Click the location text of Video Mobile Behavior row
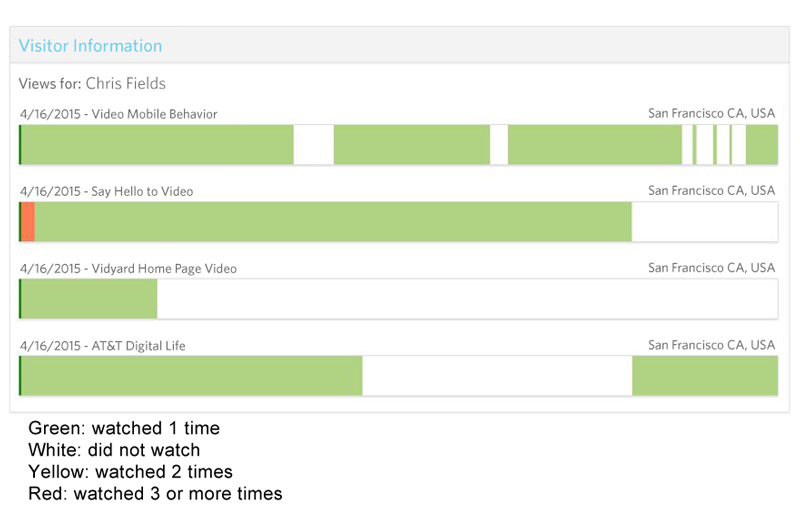 [x=711, y=114]
